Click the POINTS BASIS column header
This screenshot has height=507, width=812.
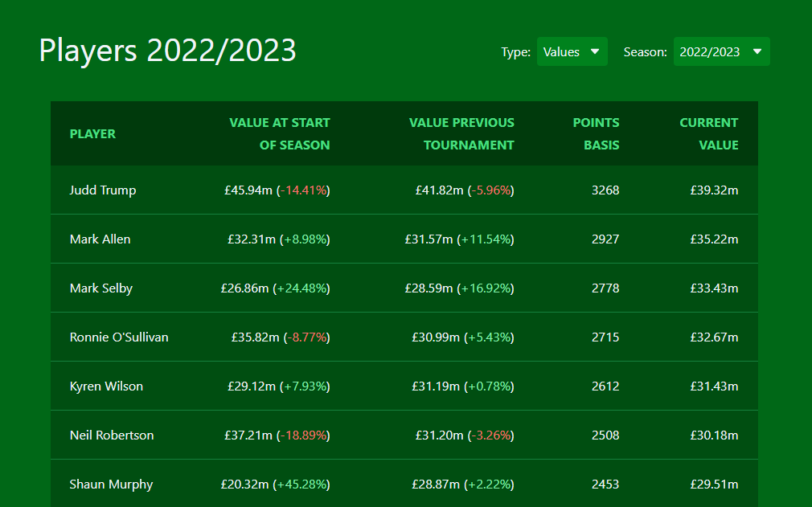pos(596,134)
